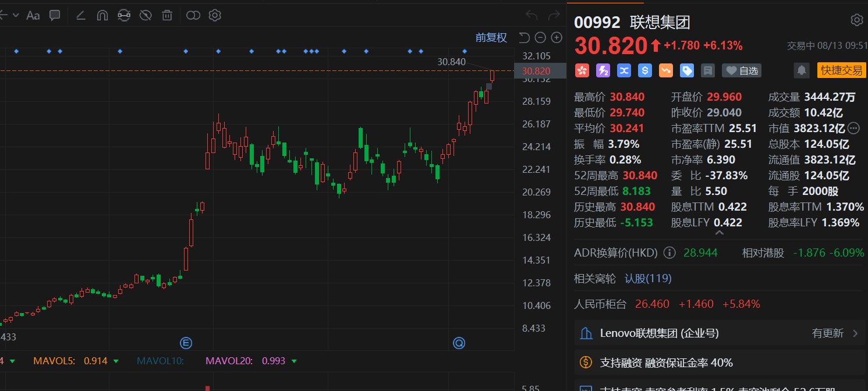Add stock to 自选 watchlist
Screen dimensions: 868x391
tap(741, 70)
